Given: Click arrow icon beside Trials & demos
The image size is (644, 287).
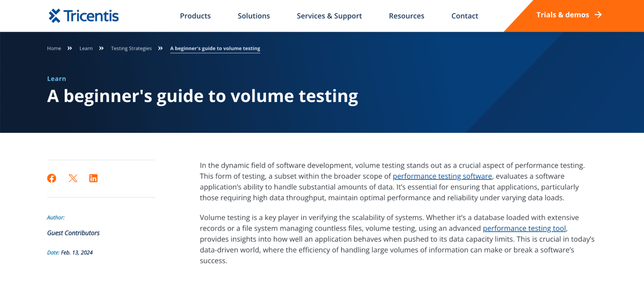Looking at the screenshot, I should click(598, 15).
